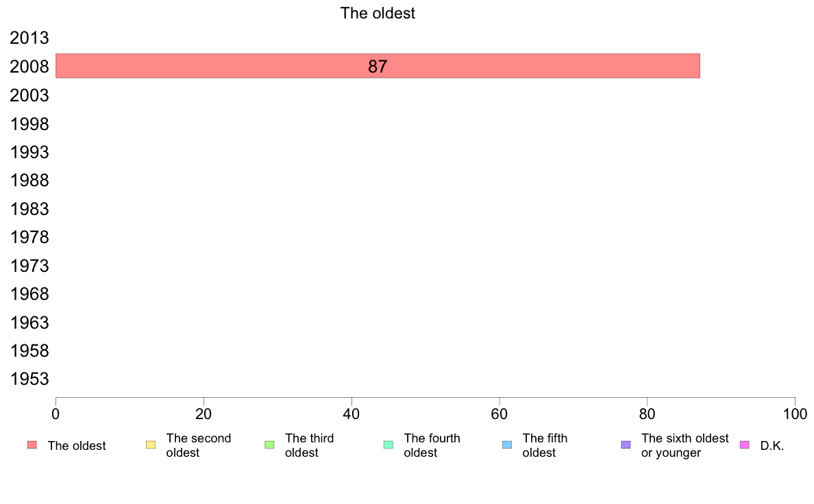Screen dimensions: 814x504
Task: Select the 2013 year label
Action: (29, 38)
